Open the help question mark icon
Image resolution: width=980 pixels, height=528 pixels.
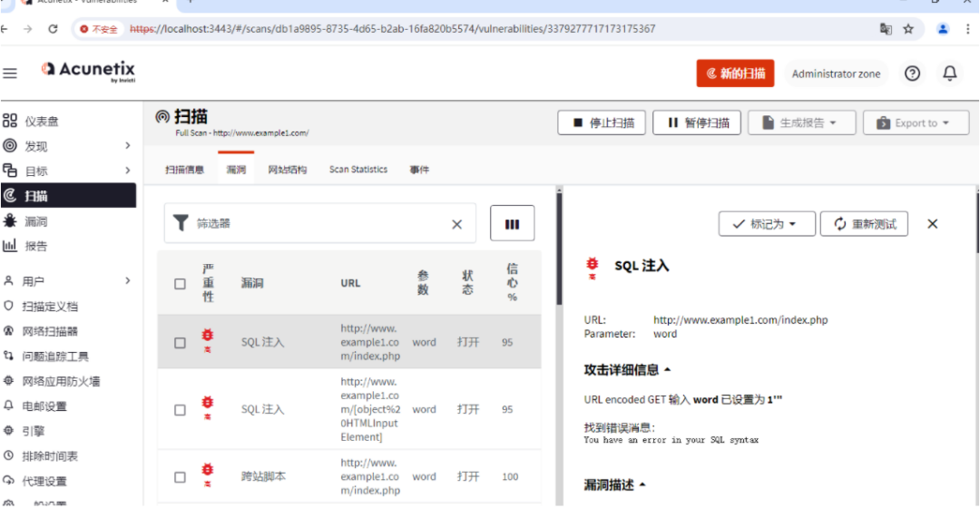click(x=912, y=73)
